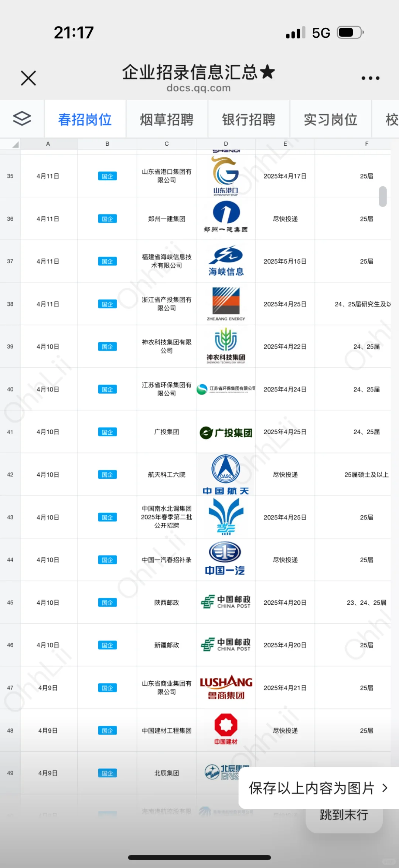This screenshot has height=868, width=399.
Task: Select cell 25届硕士及以上
Action: (353, 475)
